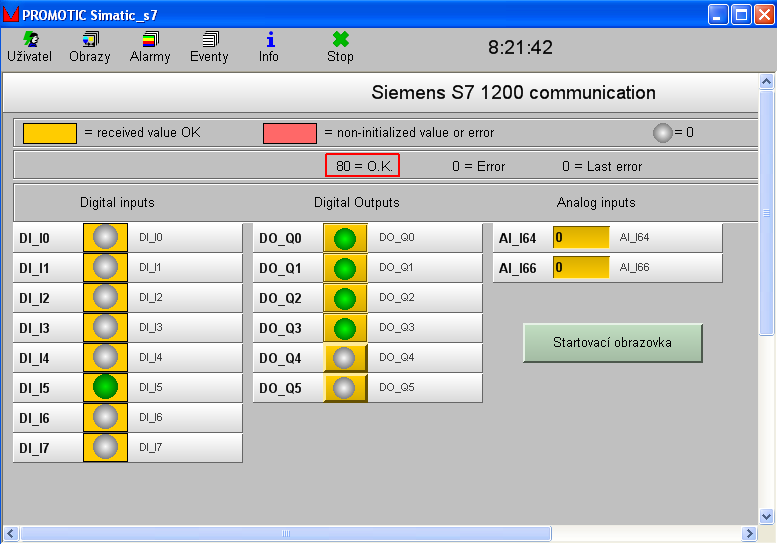
Task: Toggle the DO_Q3 output button
Action: (345, 328)
